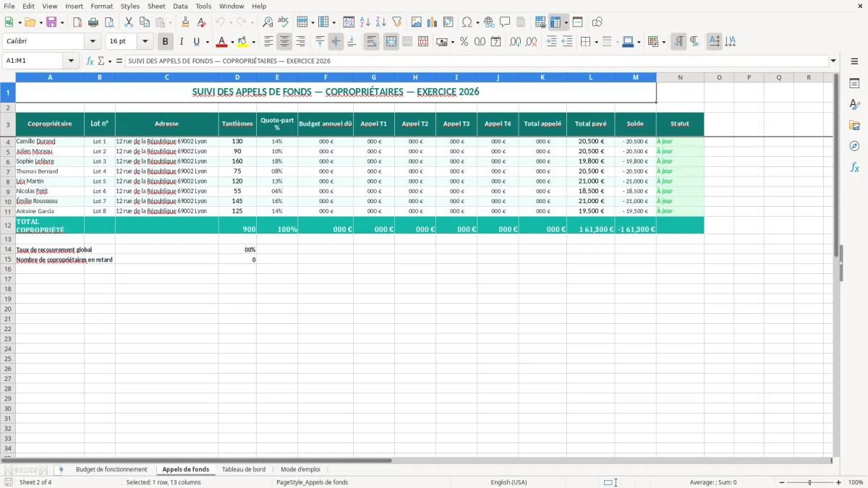The width and height of the screenshot is (868, 488).
Task: Toggle Center Vertically alignment
Action: [x=336, y=42]
